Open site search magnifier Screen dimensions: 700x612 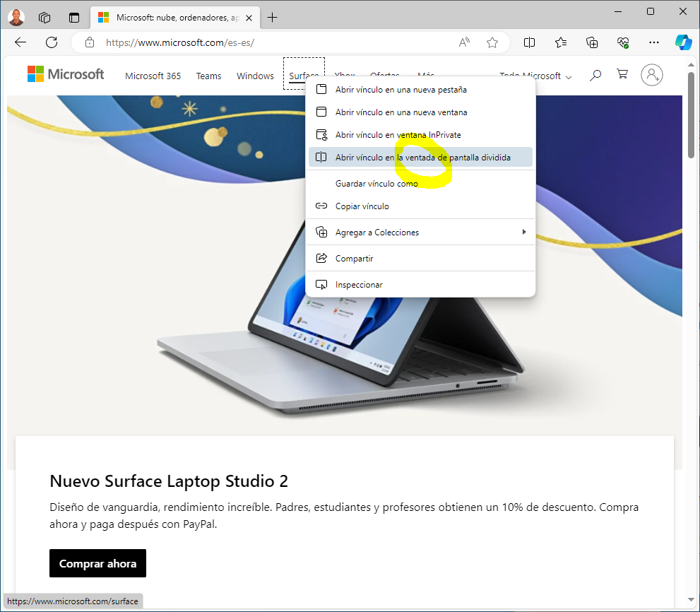tap(595, 75)
